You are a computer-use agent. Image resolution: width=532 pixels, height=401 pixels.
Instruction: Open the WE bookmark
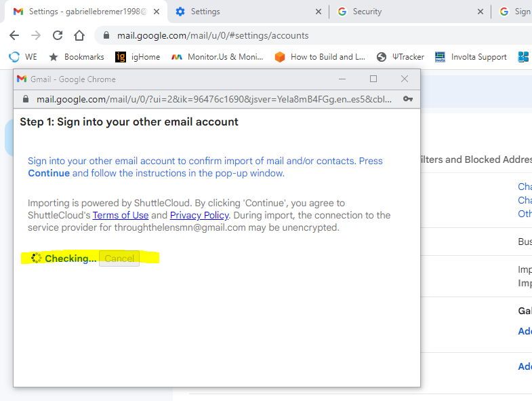[x=24, y=57]
